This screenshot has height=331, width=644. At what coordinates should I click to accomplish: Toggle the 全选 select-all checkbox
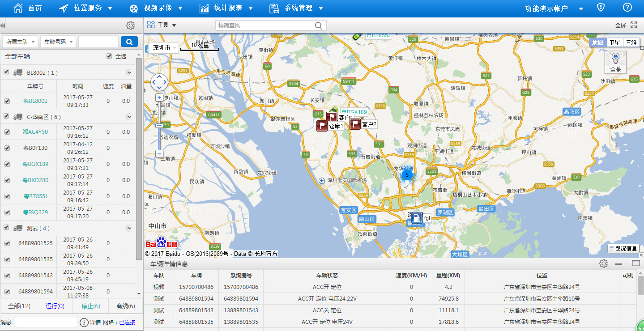pyautogui.click(x=109, y=56)
